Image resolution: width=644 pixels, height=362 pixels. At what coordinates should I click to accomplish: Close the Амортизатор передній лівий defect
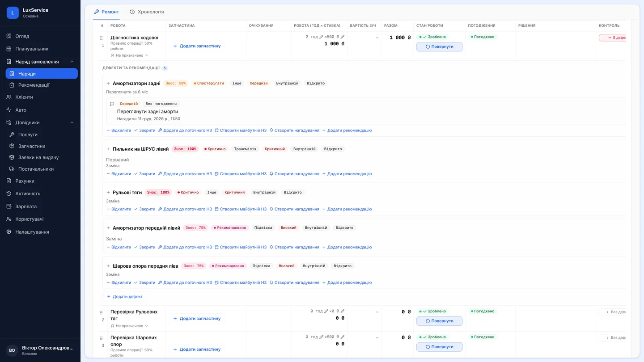pos(144,247)
